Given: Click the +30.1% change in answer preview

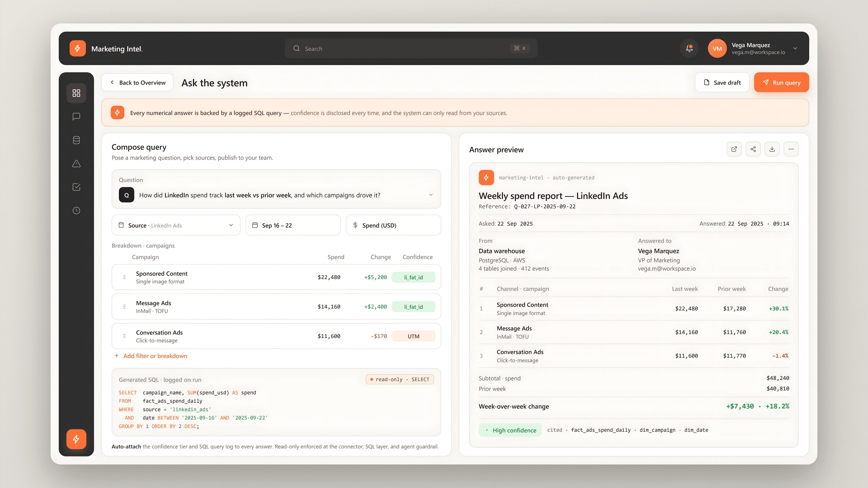Looking at the screenshot, I should click(778, 308).
